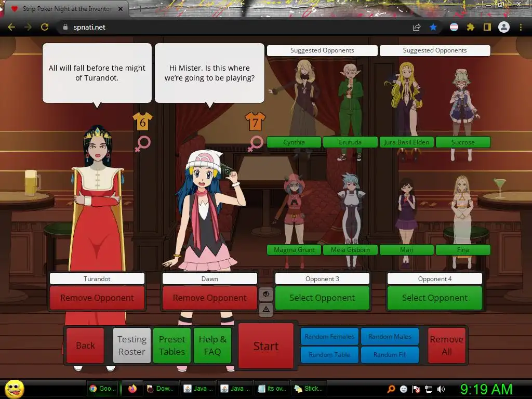
Task: Click the tray volume speaker icon
Action: pos(441,389)
